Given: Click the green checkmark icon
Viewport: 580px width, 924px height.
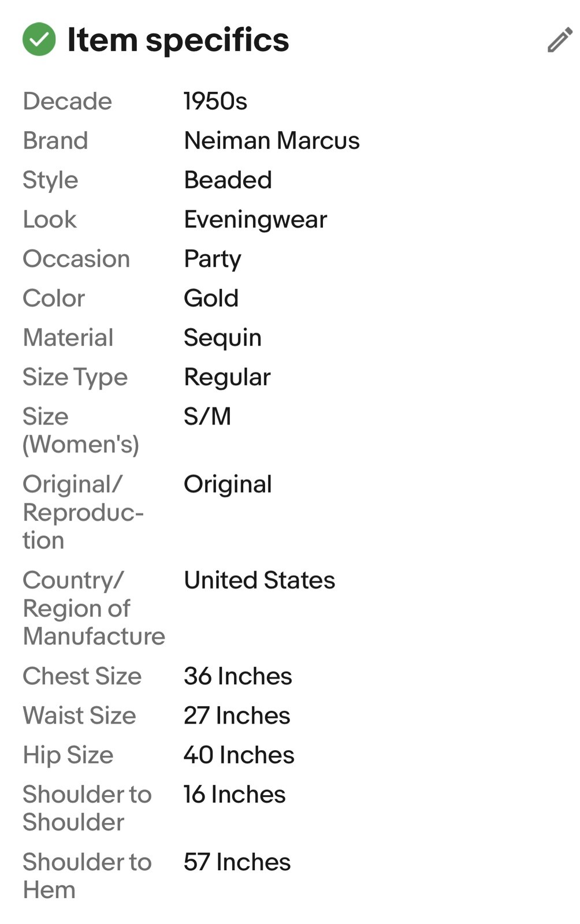Looking at the screenshot, I should click(39, 39).
